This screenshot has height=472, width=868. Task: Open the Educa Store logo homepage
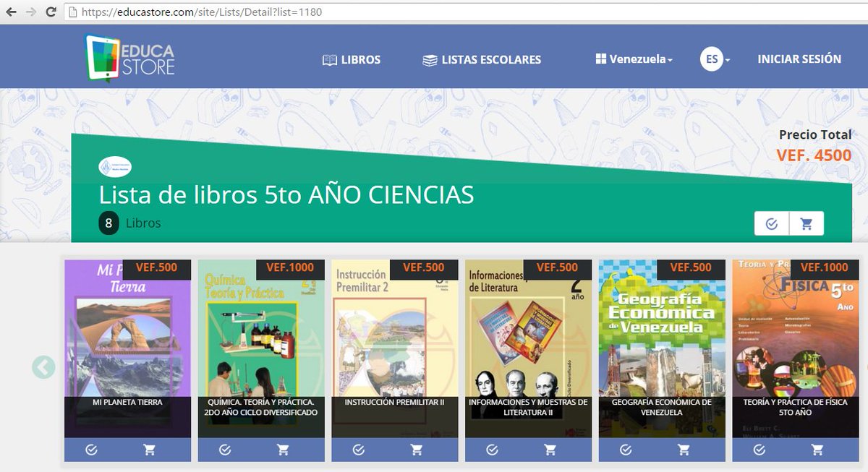coord(129,58)
